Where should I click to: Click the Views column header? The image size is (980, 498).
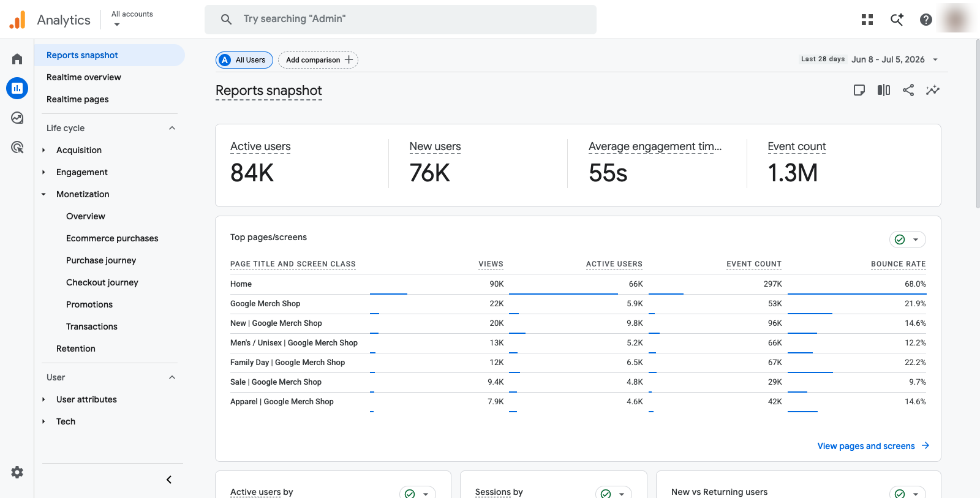[491, 264]
